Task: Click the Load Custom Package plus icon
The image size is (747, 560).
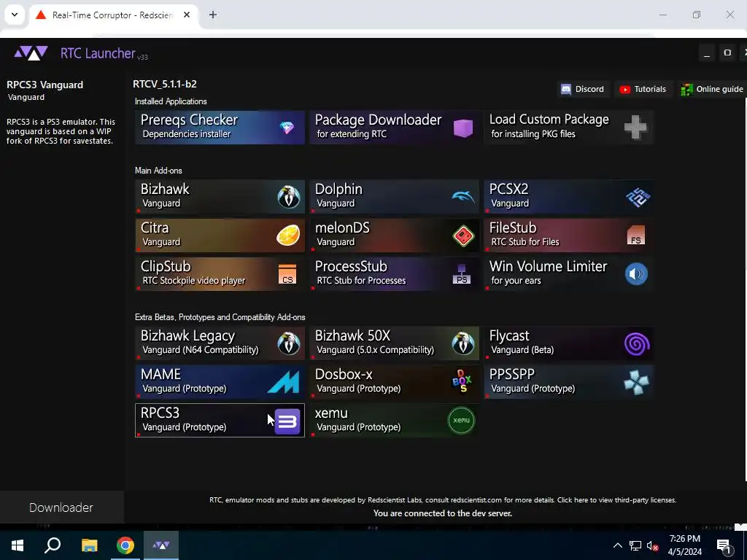Action: tap(635, 128)
